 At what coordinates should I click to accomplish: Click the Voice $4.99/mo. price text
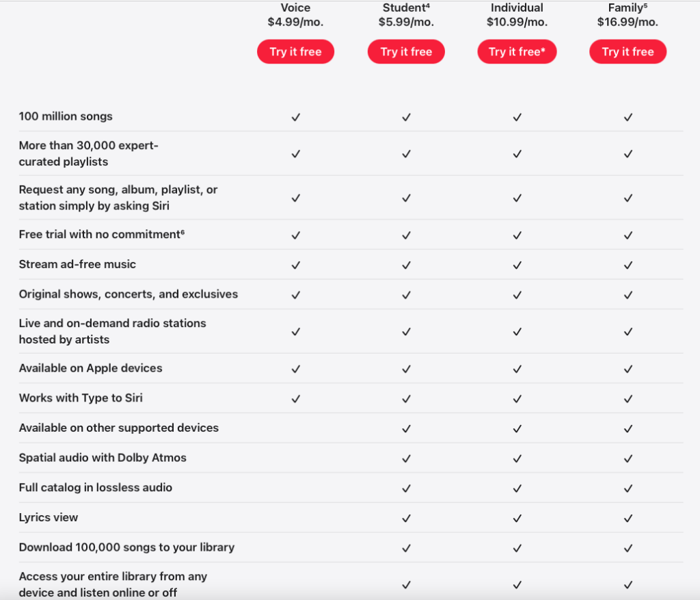(x=295, y=22)
